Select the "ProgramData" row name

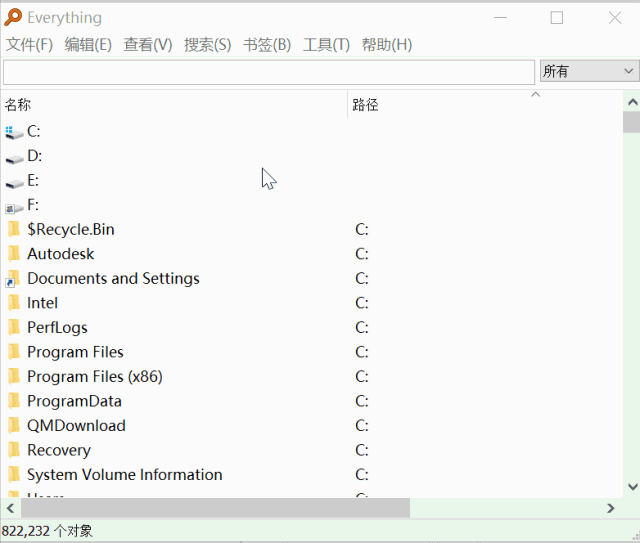coord(74,401)
